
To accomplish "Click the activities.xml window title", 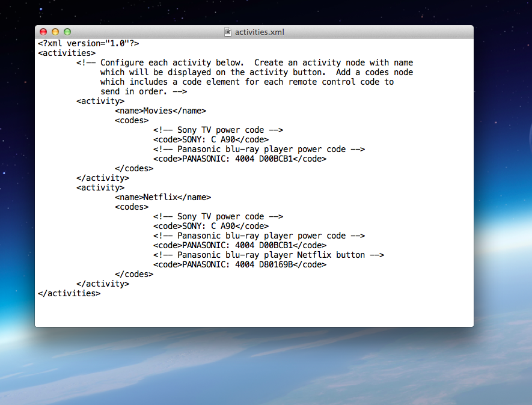I will [x=260, y=32].
